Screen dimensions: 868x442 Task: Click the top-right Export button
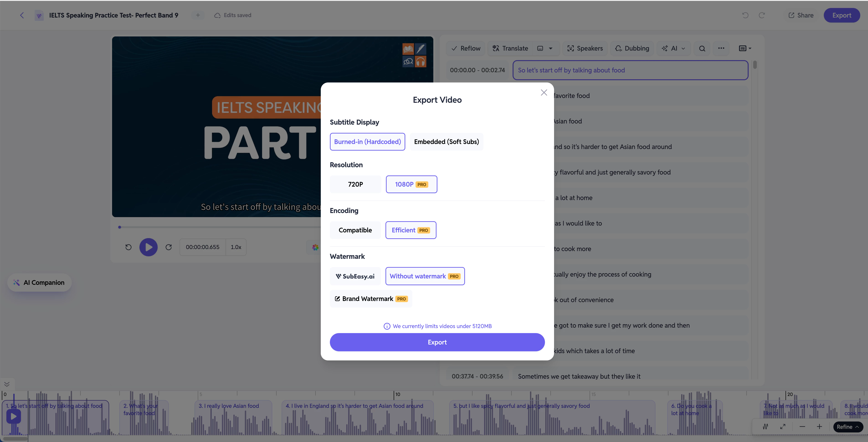[x=842, y=15]
